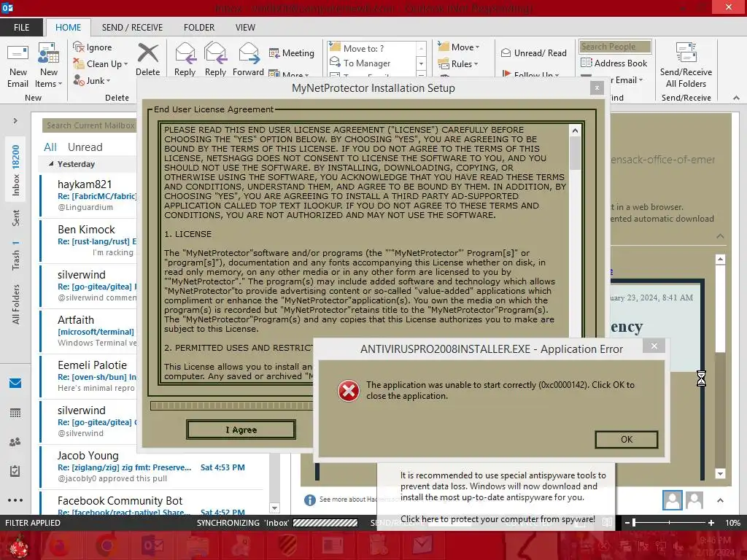Open Mail view in navigation bar
This screenshot has width=747, height=560.
pyautogui.click(x=15, y=383)
